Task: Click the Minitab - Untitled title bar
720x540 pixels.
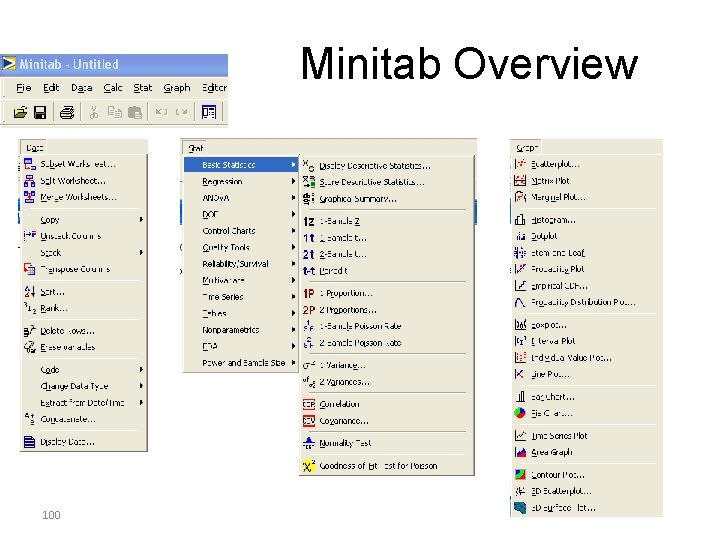Action: point(114,64)
